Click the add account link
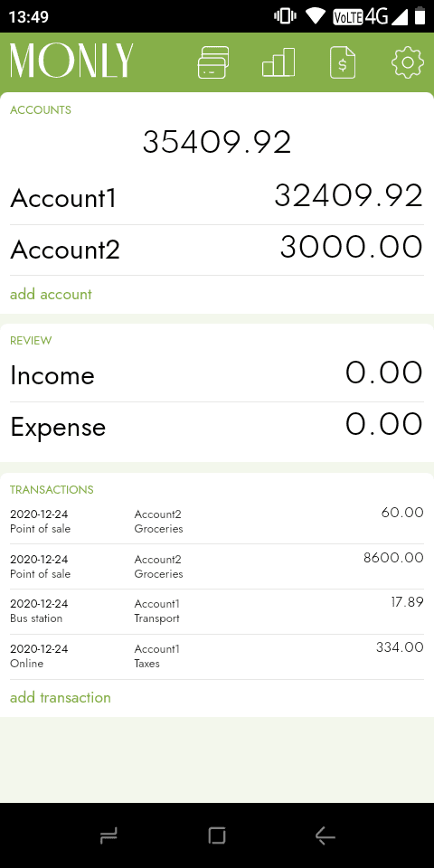This screenshot has width=434, height=868. pyautogui.click(x=51, y=294)
